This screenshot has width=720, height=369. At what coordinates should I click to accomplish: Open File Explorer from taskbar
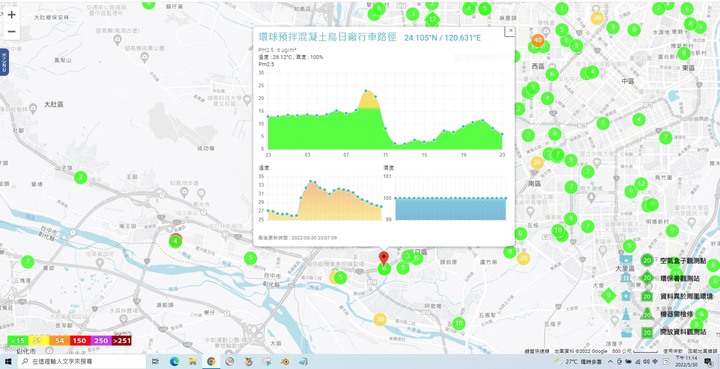193,362
